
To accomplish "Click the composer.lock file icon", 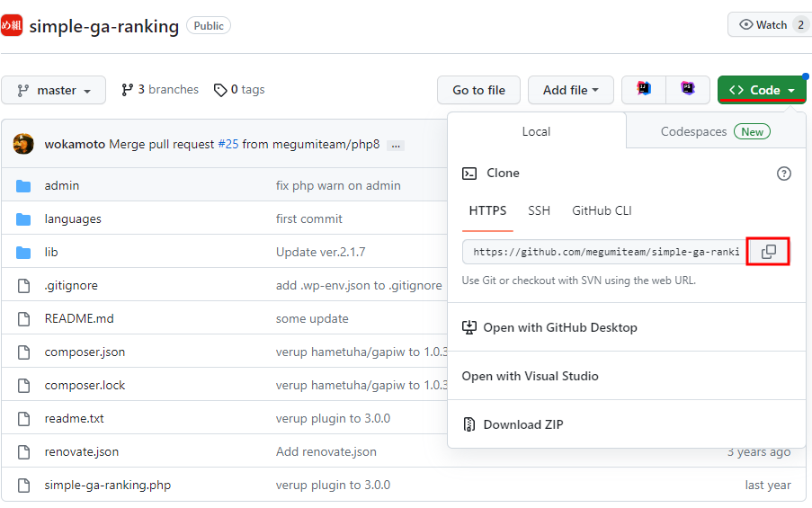I will [23, 386].
